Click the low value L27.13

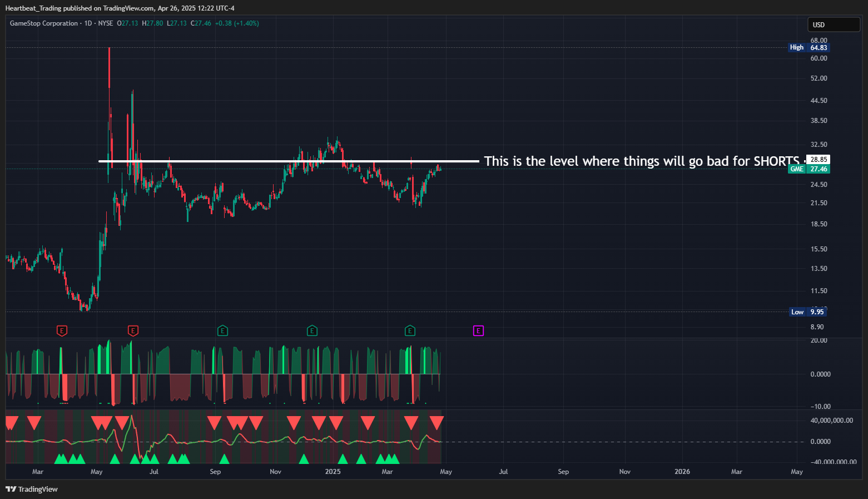[x=177, y=23]
